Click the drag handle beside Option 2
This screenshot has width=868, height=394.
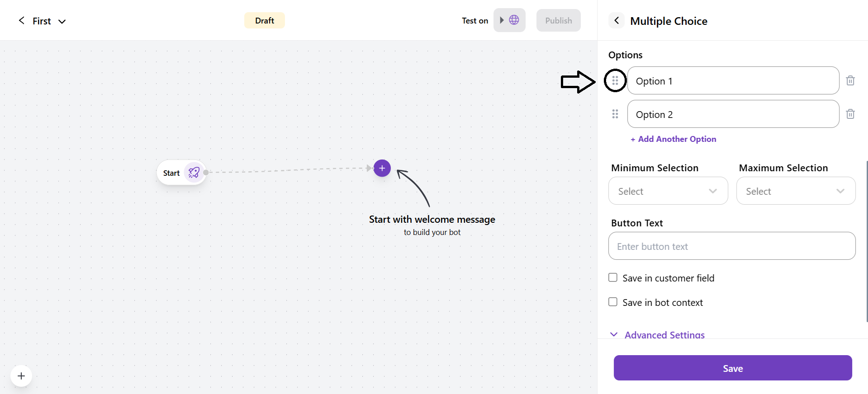tap(615, 114)
